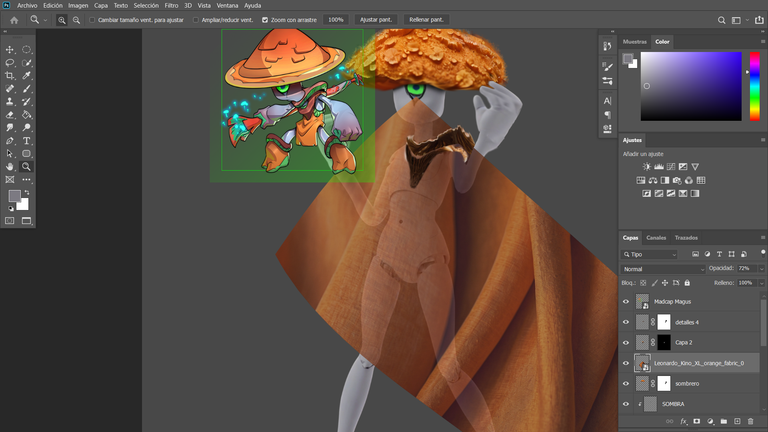The image size is (768, 432).
Task: Create a new layer group folder
Action: [x=724, y=421]
